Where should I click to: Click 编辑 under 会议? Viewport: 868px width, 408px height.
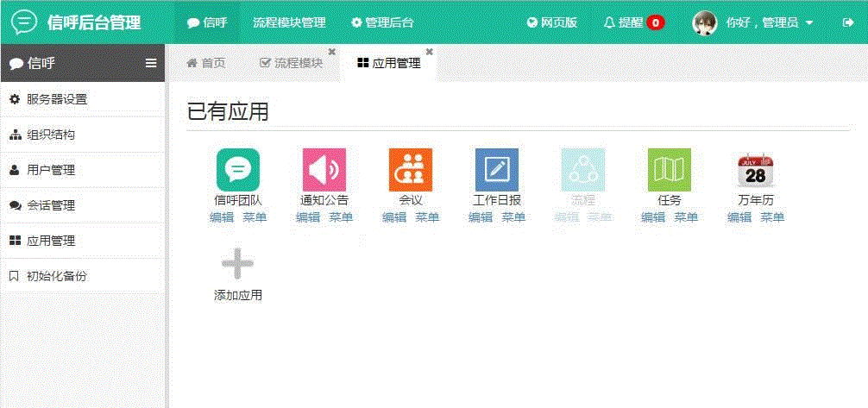[394, 217]
